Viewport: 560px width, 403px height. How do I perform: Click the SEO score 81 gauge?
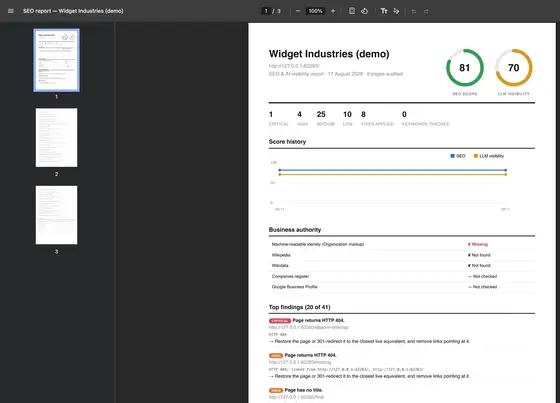coord(465,68)
